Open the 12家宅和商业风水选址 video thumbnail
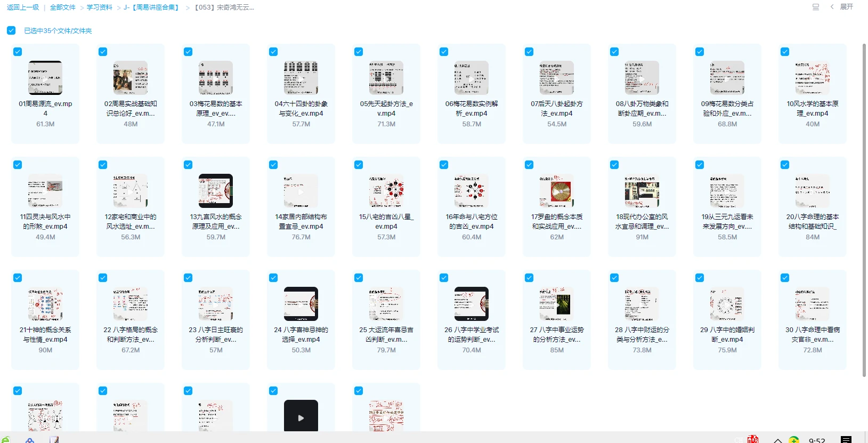 point(131,191)
